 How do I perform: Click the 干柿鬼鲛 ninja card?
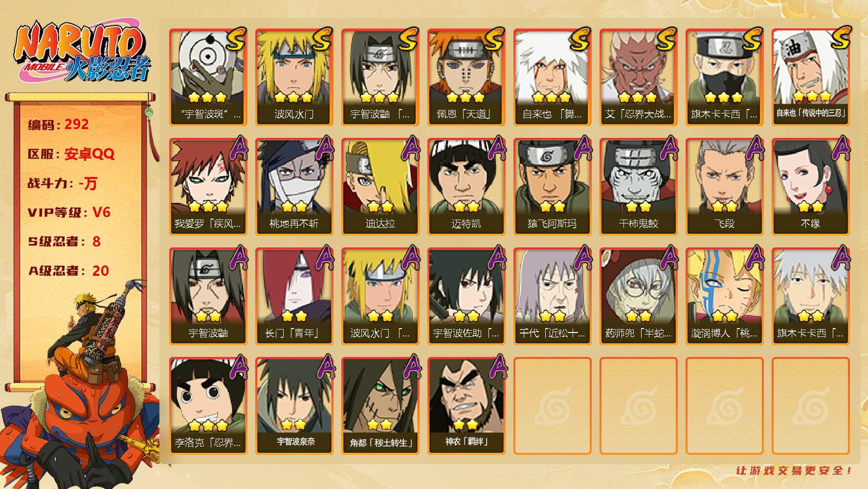click(x=638, y=186)
